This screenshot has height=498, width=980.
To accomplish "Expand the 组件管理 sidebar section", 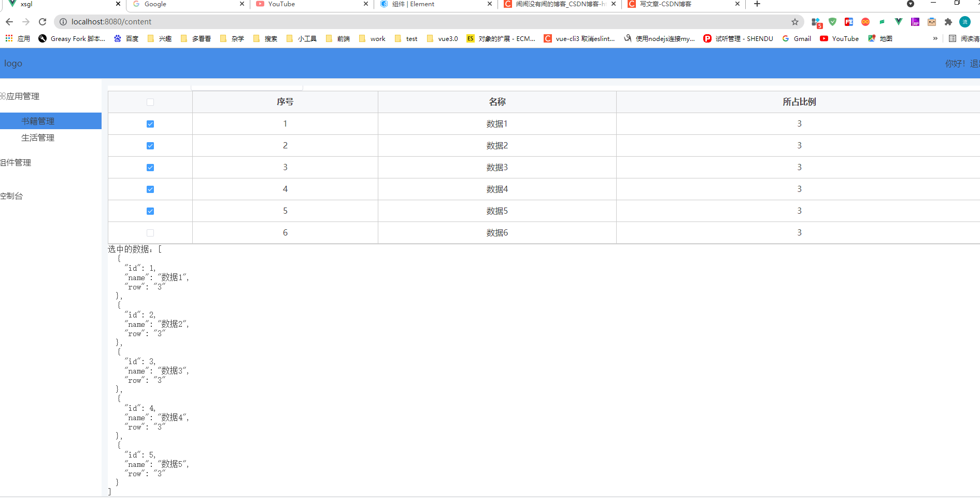I will [16, 162].
